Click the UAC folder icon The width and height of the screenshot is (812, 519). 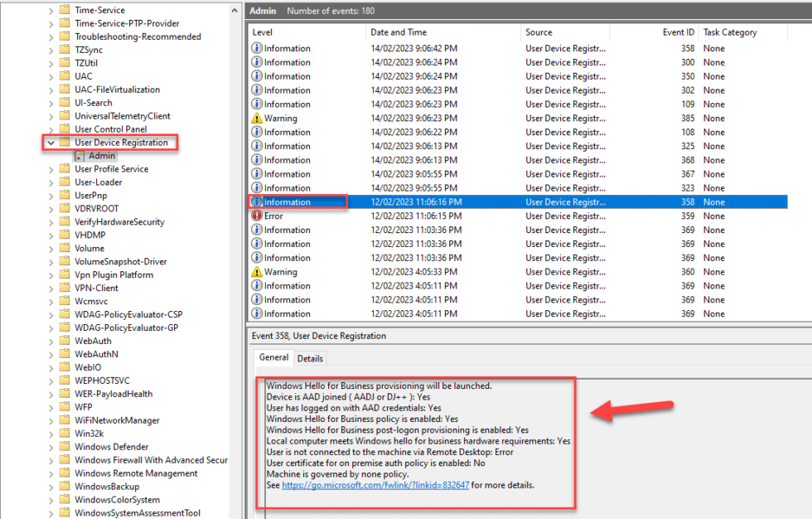click(x=64, y=75)
